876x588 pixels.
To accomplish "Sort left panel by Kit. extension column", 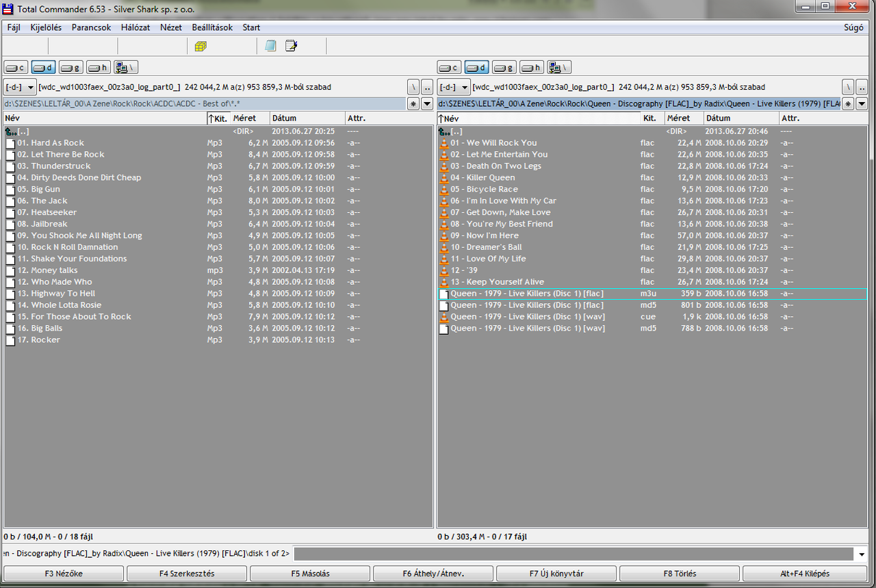I will click(218, 118).
